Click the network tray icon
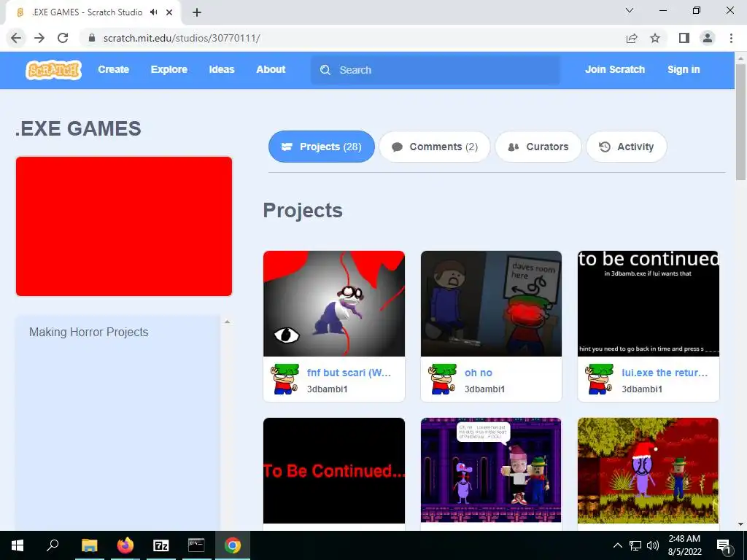Viewport: 747px width, 560px height. click(635, 545)
